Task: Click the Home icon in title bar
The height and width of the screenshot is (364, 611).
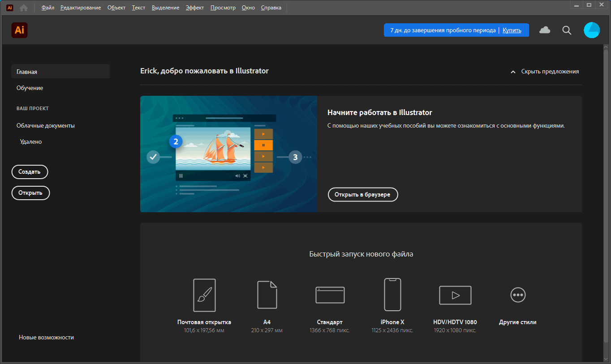Action: click(x=24, y=8)
